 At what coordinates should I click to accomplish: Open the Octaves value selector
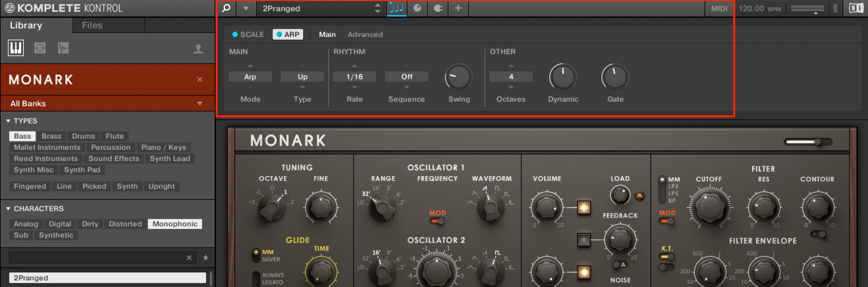point(511,77)
